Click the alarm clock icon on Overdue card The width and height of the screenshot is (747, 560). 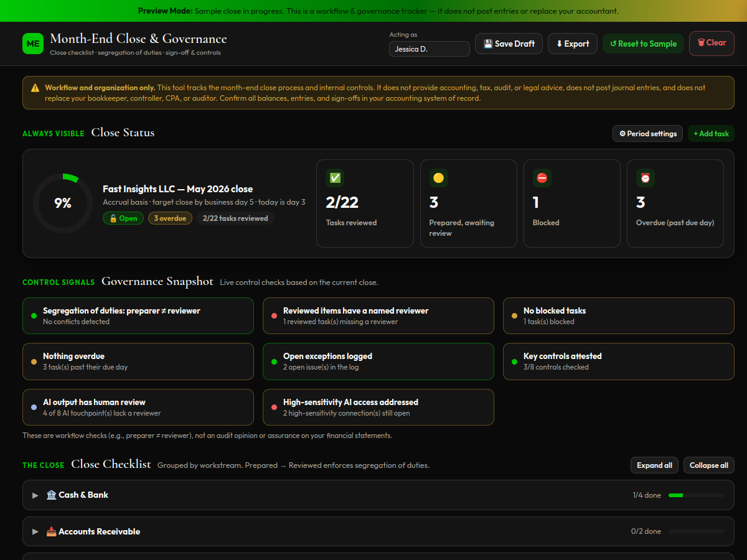645,178
